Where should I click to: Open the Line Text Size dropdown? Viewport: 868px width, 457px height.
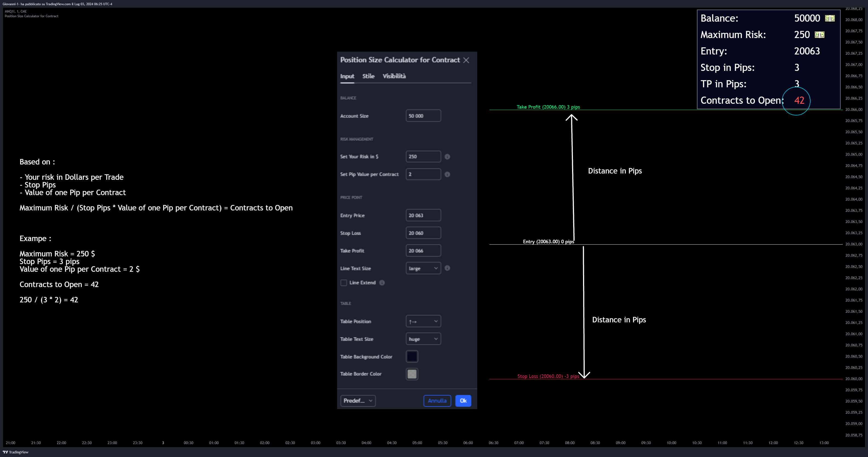pyautogui.click(x=423, y=268)
